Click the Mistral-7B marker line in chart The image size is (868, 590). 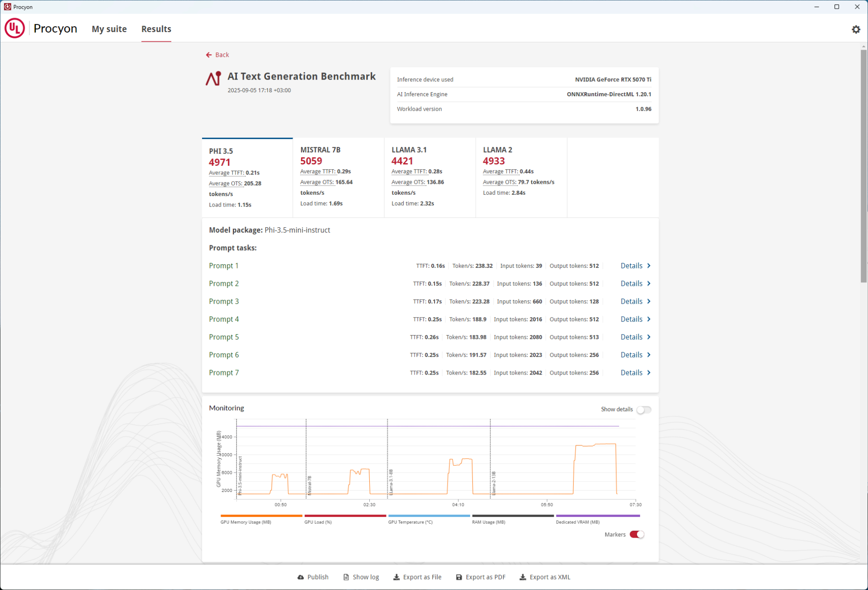[306, 459]
